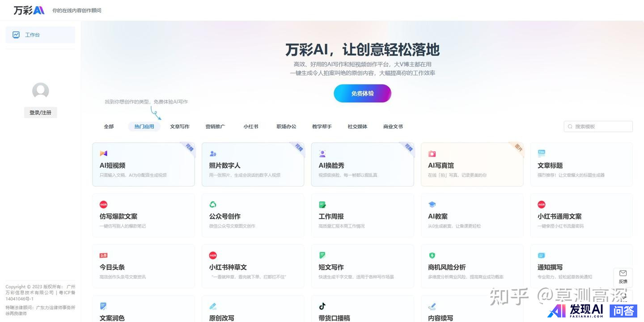Click the AI换脸秀 card icon
This screenshot has width=644, height=322.
(322, 153)
